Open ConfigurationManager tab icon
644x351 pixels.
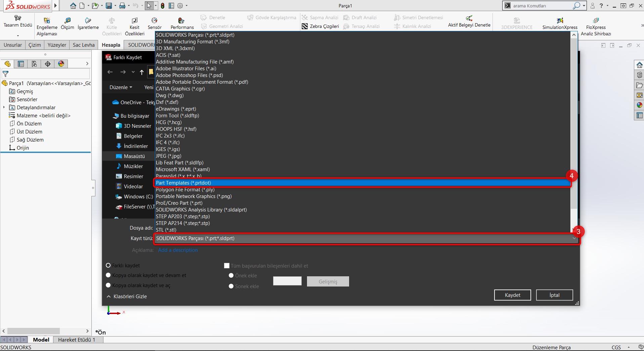[x=34, y=64]
